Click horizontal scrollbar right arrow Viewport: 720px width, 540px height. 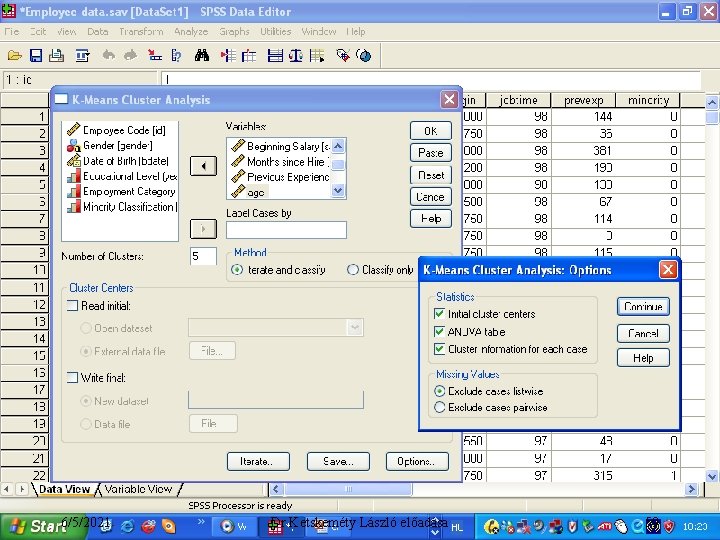click(692, 489)
